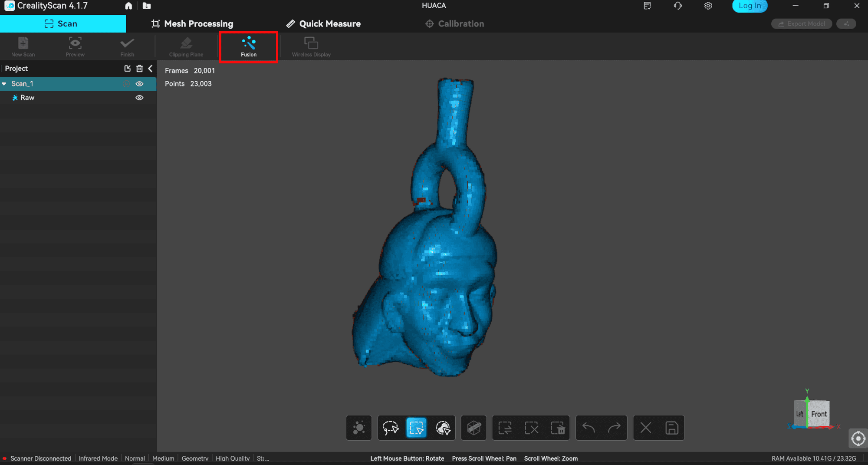Image resolution: width=868 pixels, height=465 pixels.
Task: Save edits with the floppy disk icon
Action: [672, 428]
